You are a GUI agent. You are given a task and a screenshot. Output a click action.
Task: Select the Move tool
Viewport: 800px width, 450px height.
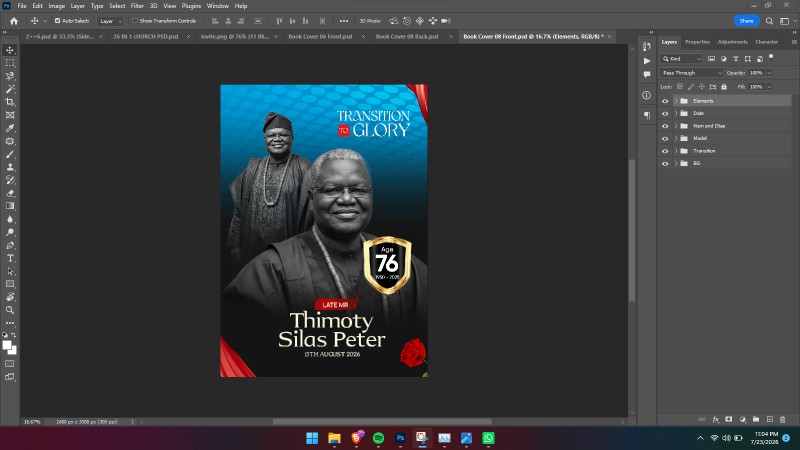(x=10, y=50)
